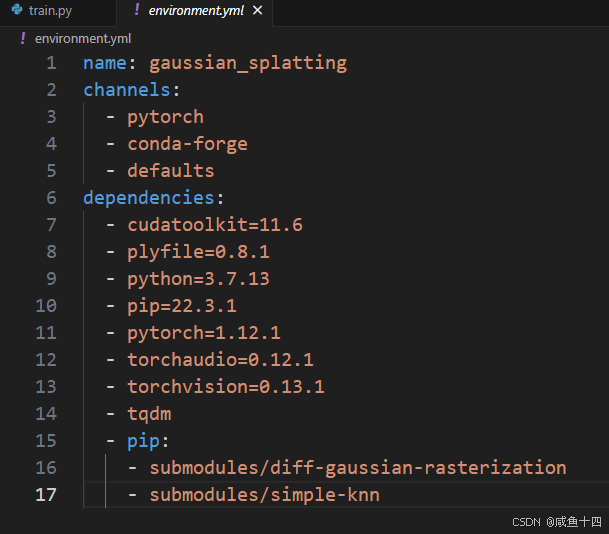
Task: Click the breadcrumb YAML file icon
Action: pos(23,38)
